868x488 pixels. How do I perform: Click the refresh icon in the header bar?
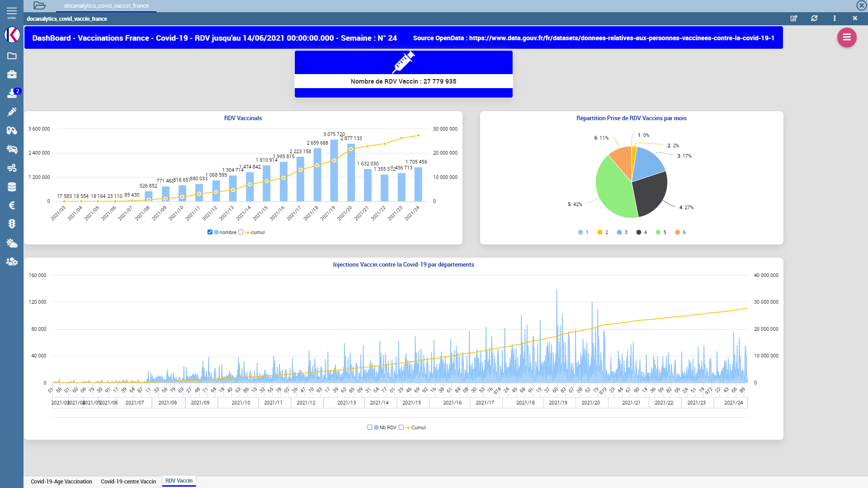coord(814,19)
